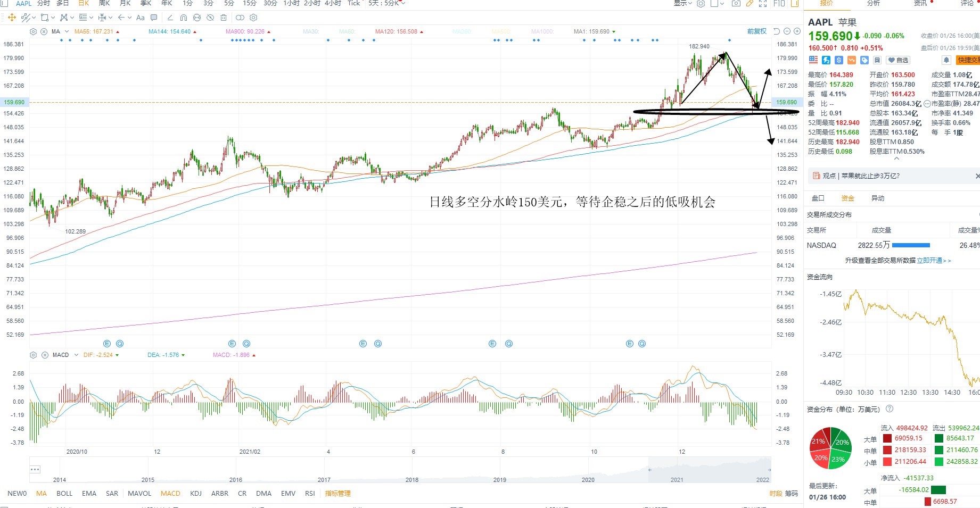Click the linked-circles overlay icon
The image size is (980, 508).
pos(240,18)
